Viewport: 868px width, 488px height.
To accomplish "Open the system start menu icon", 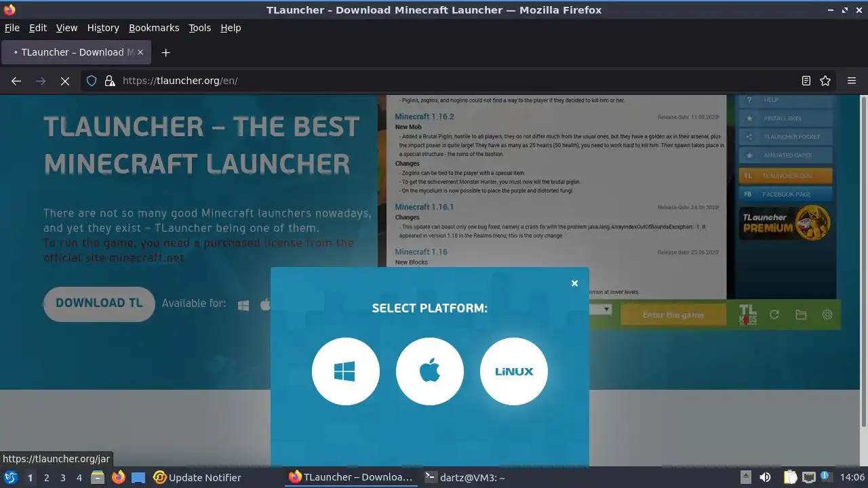I will pyautogui.click(x=10, y=477).
